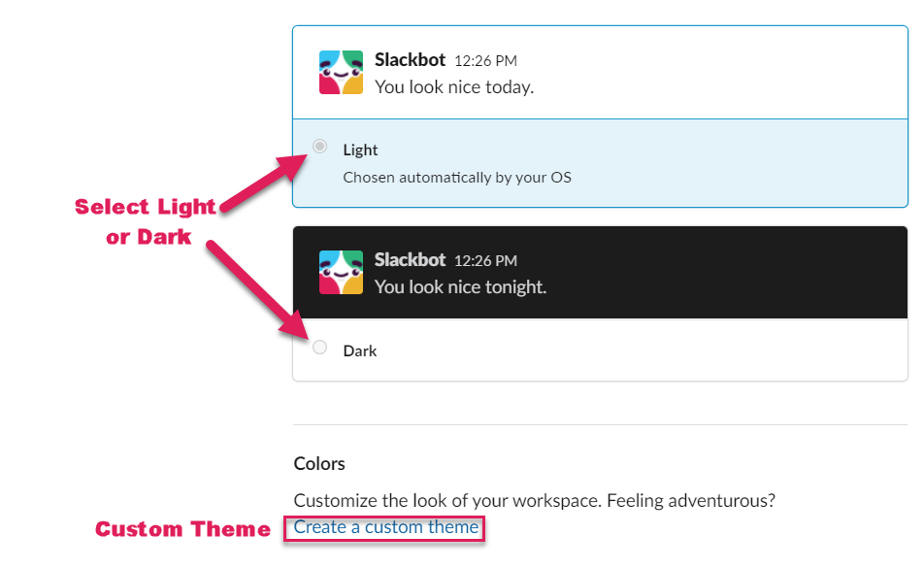This screenshot has width=924, height=568.
Task: Click the Colors section heading
Action: 319,464
